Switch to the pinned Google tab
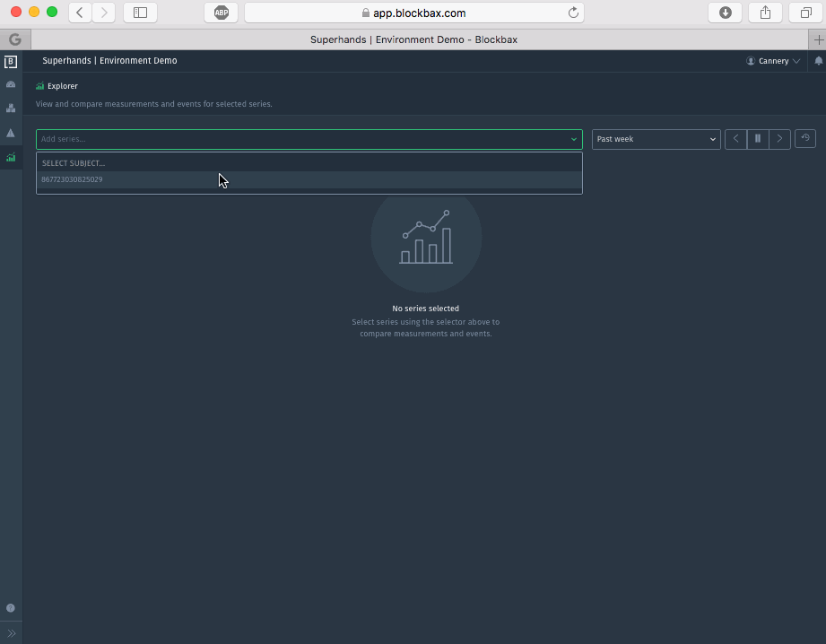The height and width of the screenshot is (644, 826). 15,39
